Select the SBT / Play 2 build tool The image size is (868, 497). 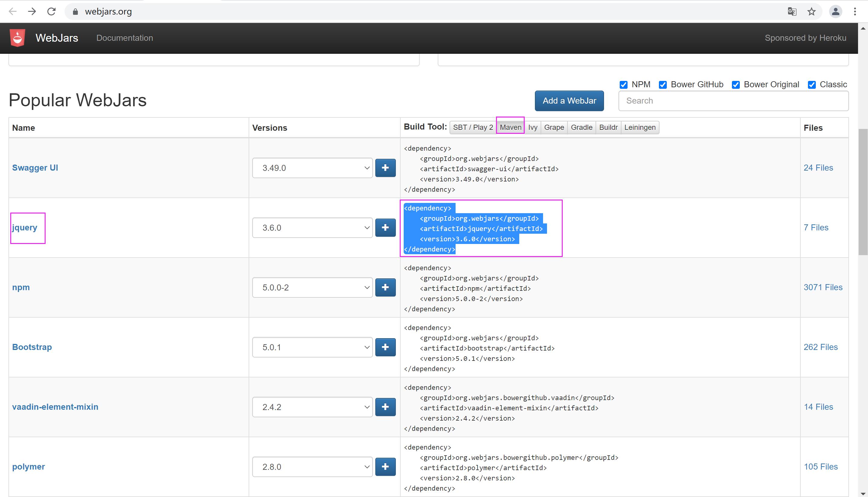[473, 127]
